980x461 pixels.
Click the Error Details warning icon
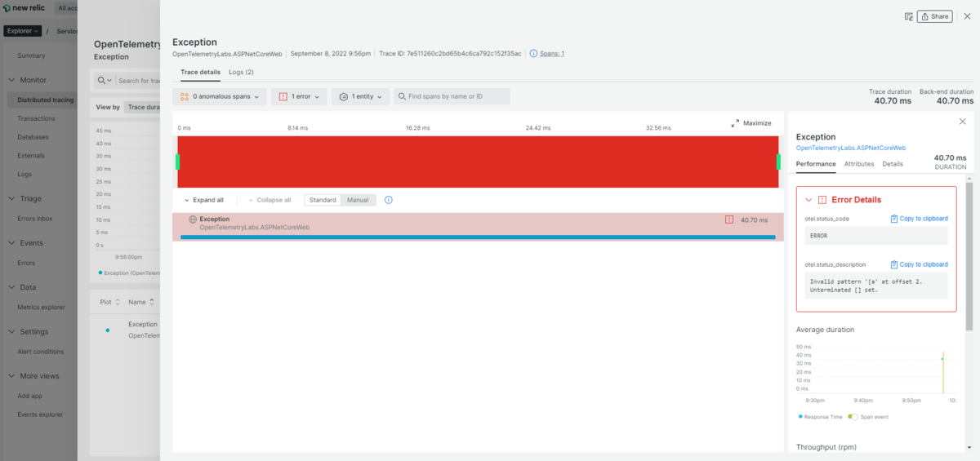click(822, 200)
